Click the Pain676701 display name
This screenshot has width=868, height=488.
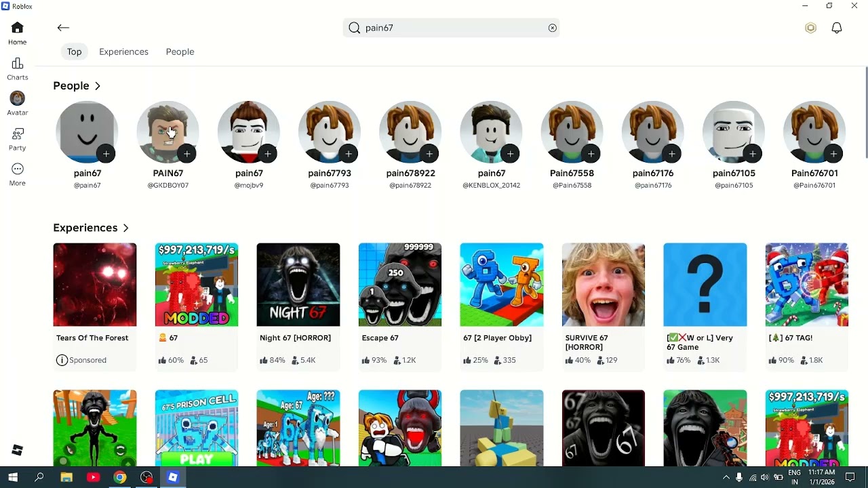click(x=814, y=174)
